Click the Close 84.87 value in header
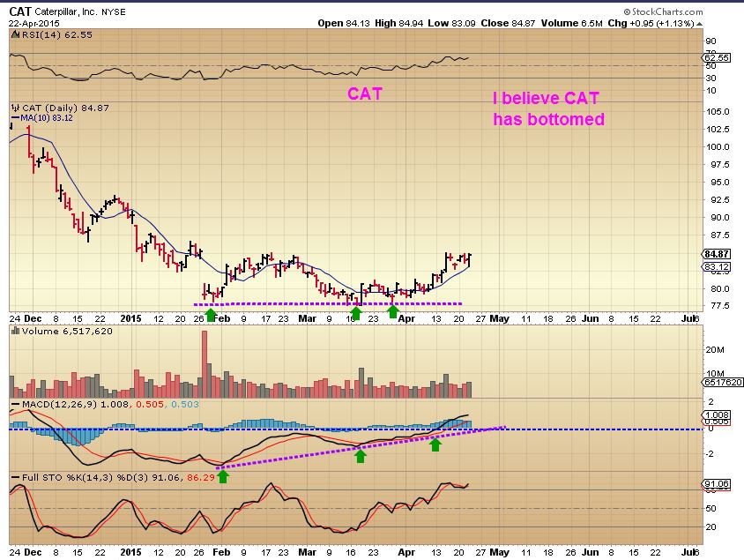Screen dimensions: 744x560 tap(508, 23)
